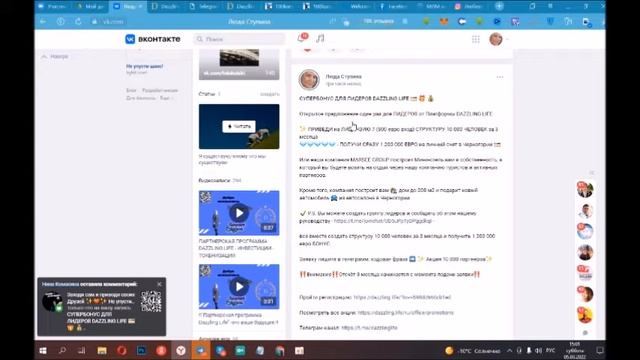640x360 pixels.
Task: Open VK services grid icon
Action: pos(476,39)
